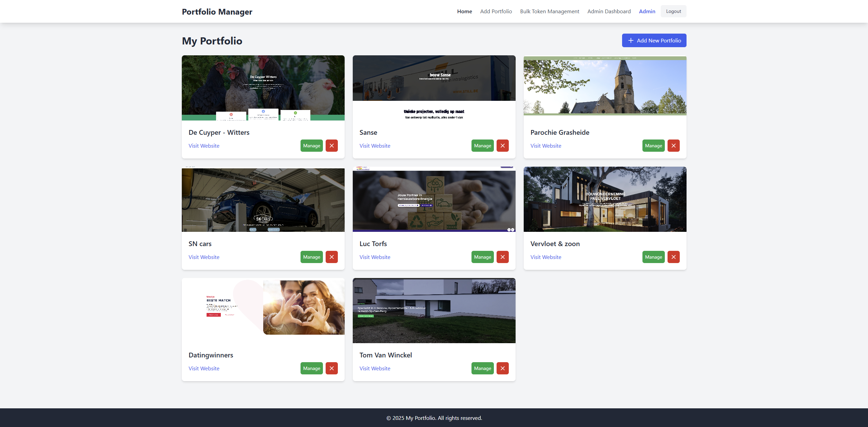The height and width of the screenshot is (427, 868).
Task: Open Admin Dashboard nav link
Action: [609, 11]
